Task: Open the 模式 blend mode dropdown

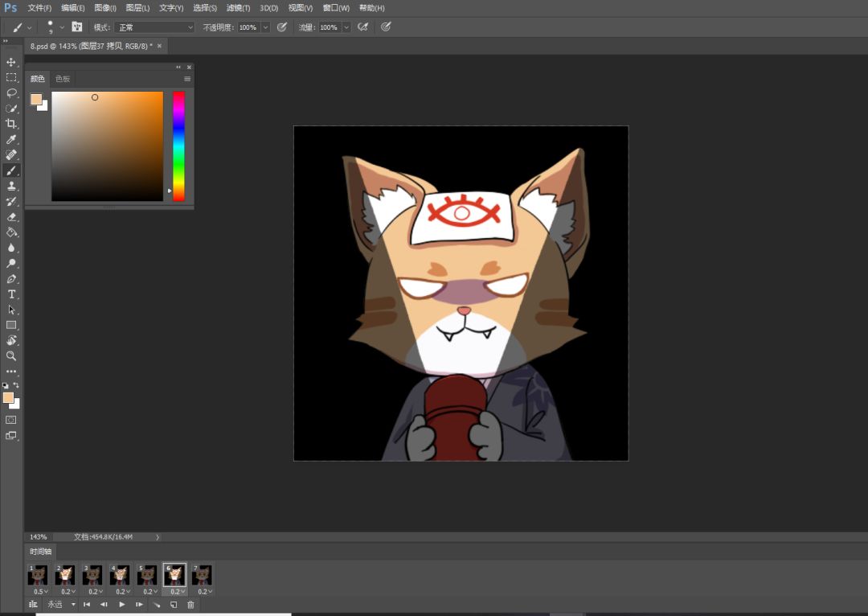Action: click(154, 27)
